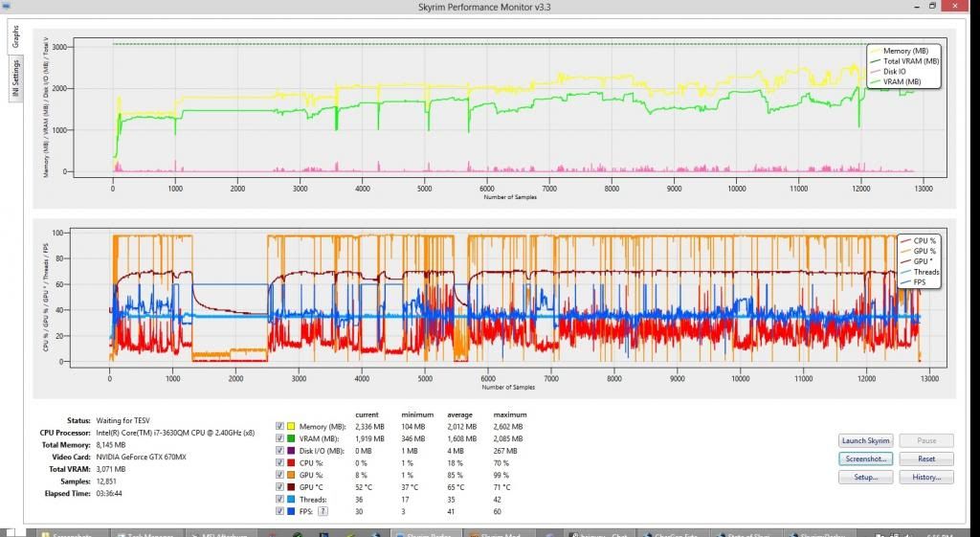The width and height of the screenshot is (980, 537).
Task: Click the Status value 'Waiting for TESV'
Action: point(122,421)
